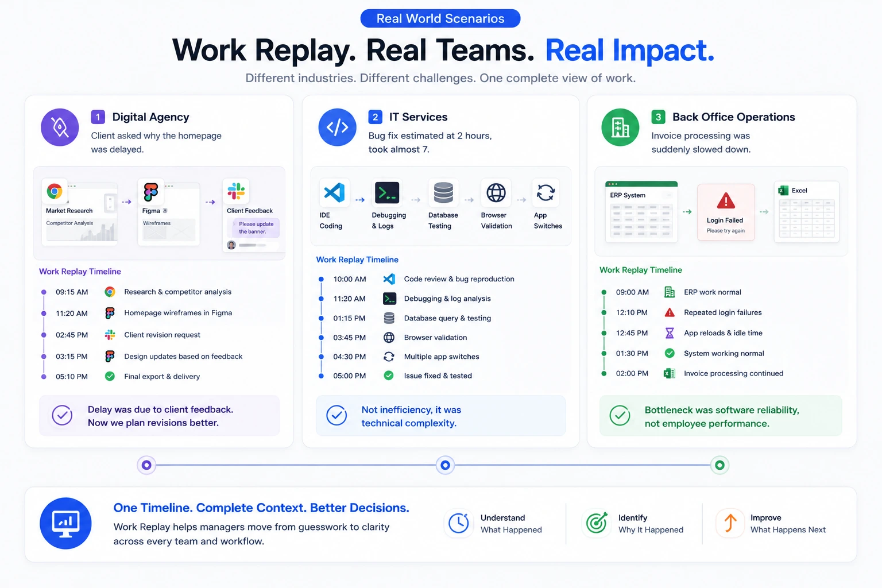
Task: Click the purple Digital Agency rocket icon
Action: point(60,127)
